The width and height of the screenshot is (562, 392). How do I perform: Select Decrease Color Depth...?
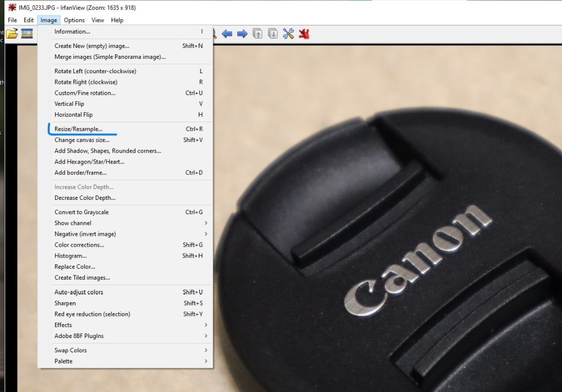[x=125, y=198]
